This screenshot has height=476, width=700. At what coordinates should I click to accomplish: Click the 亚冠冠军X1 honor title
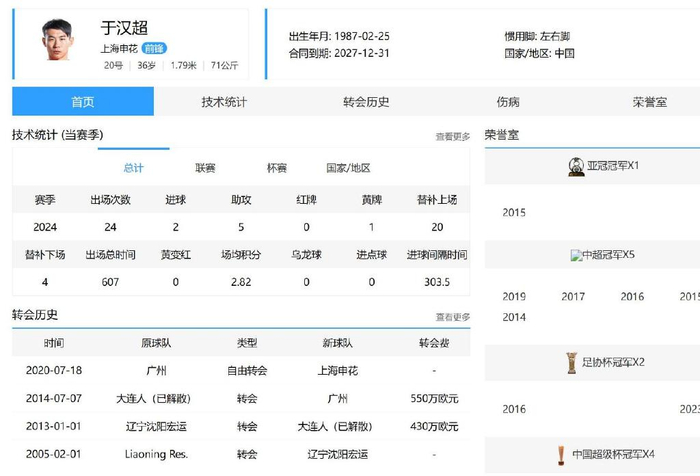(x=613, y=166)
